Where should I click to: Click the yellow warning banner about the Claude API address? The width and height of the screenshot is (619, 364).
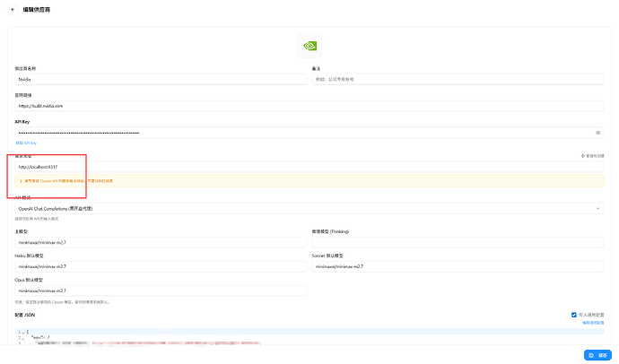tap(309, 181)
